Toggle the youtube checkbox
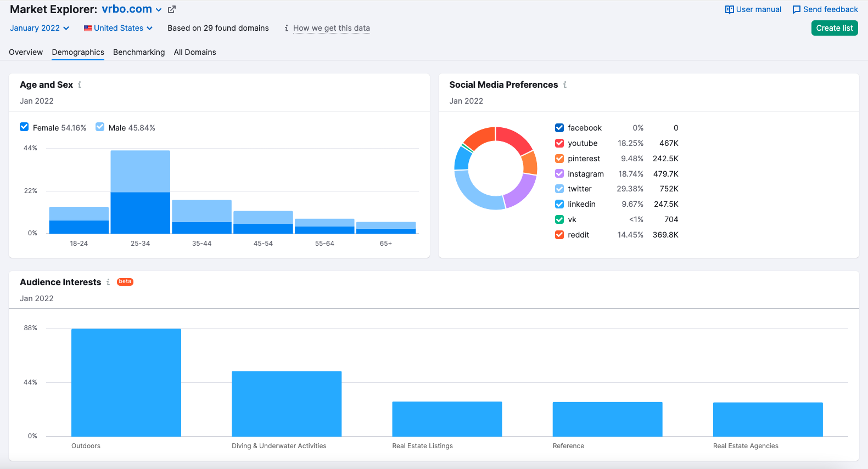Screen dimensions: 868x469 click(559, 143)
